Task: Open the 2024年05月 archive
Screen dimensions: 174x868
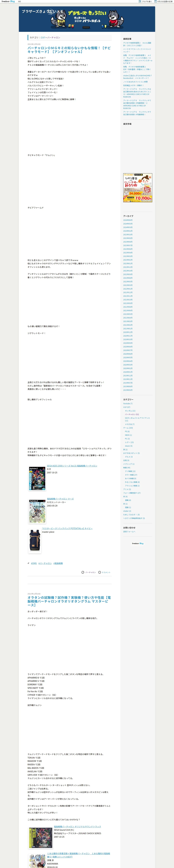Action: pos(128,224)
